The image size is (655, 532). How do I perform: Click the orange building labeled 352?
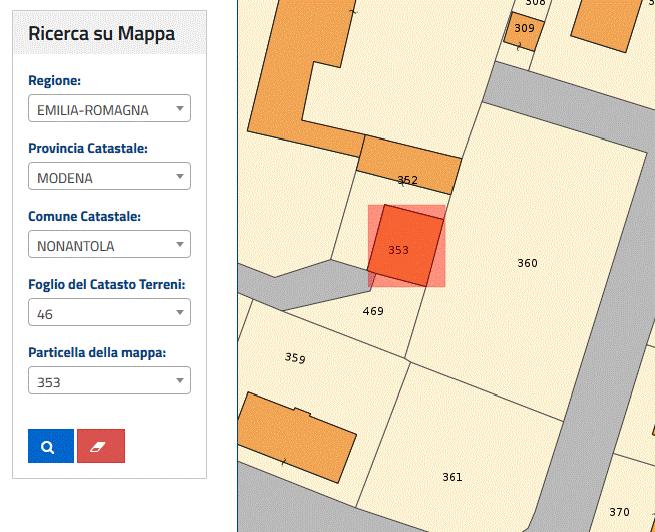(409, 165)
